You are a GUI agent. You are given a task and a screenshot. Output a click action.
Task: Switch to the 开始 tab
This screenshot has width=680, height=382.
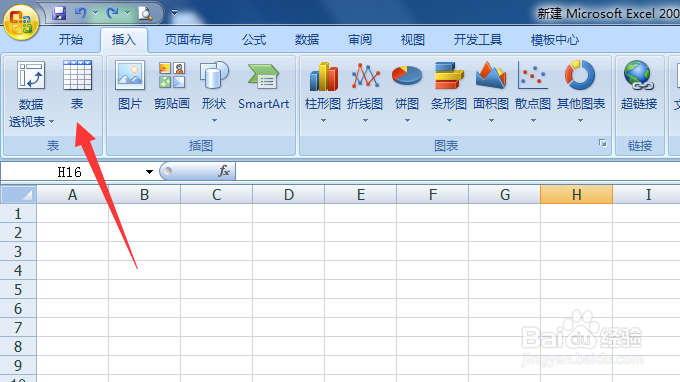pos(71,40)
